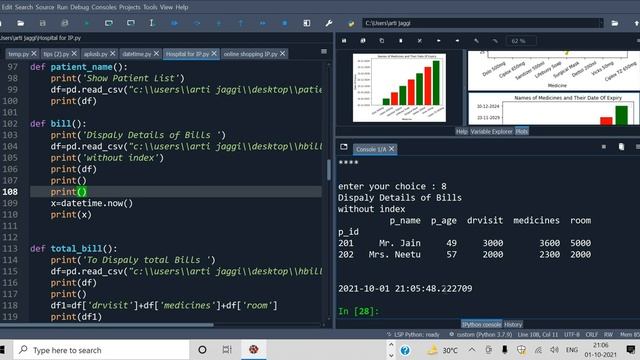Screen dimensions: 640x360
Task: Click Save plot icon in Plots pane
Action: click(344, 41)
